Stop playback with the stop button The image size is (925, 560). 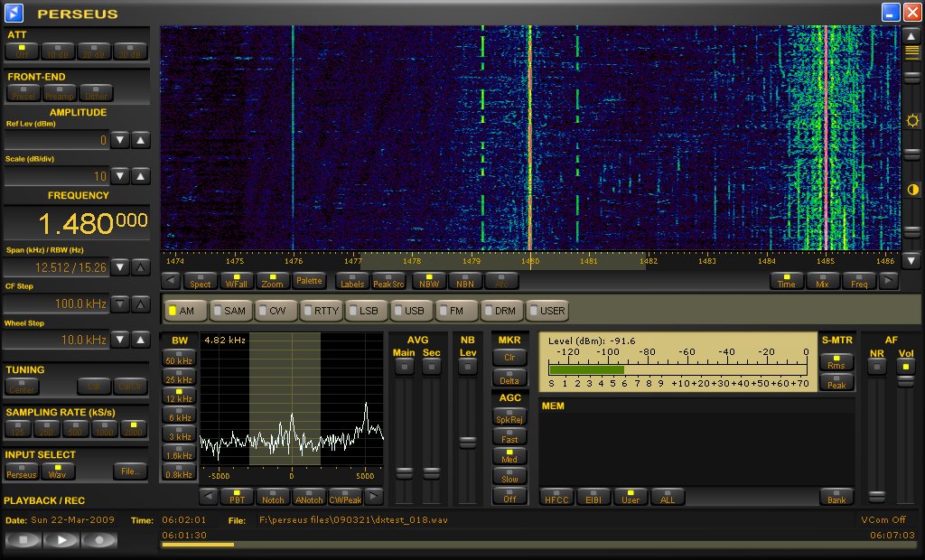pos(23,539)
